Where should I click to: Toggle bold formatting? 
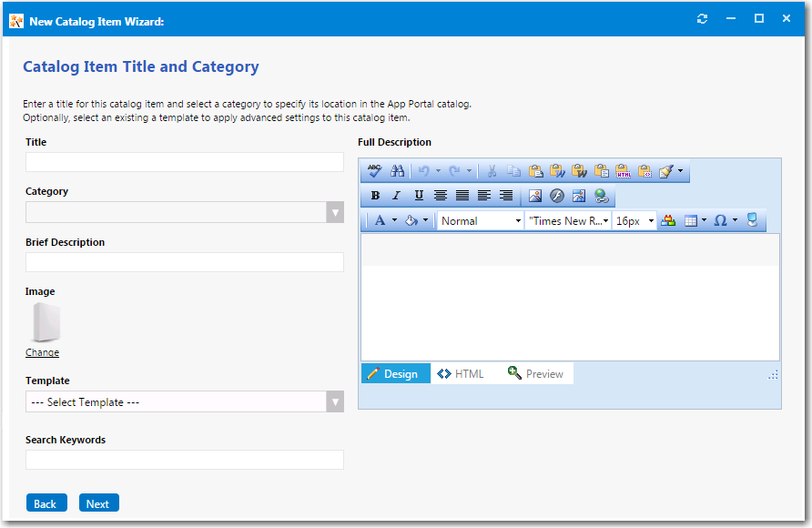tap(375, 196)
